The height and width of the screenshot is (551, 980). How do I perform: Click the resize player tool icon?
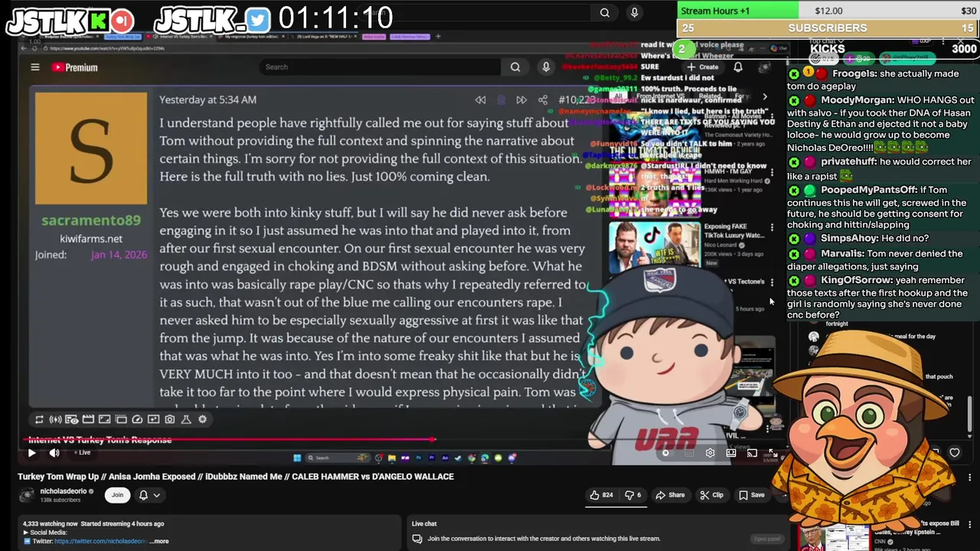104,419
